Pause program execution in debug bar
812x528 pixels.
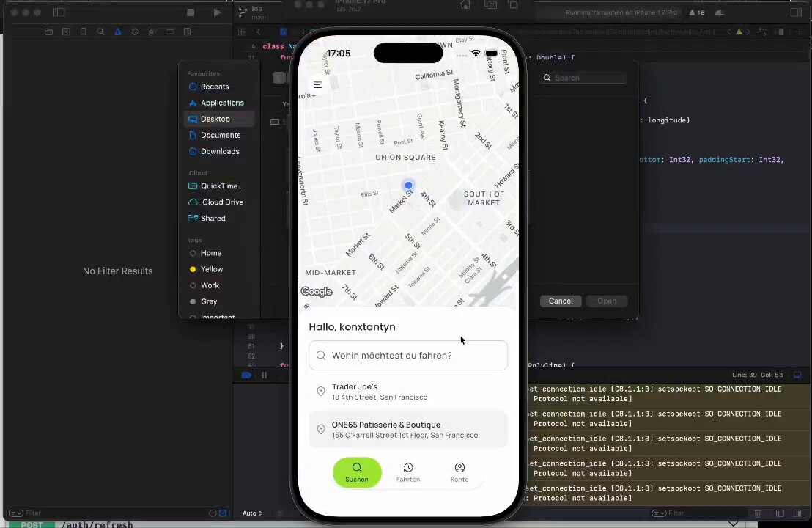tap(264, 375)
